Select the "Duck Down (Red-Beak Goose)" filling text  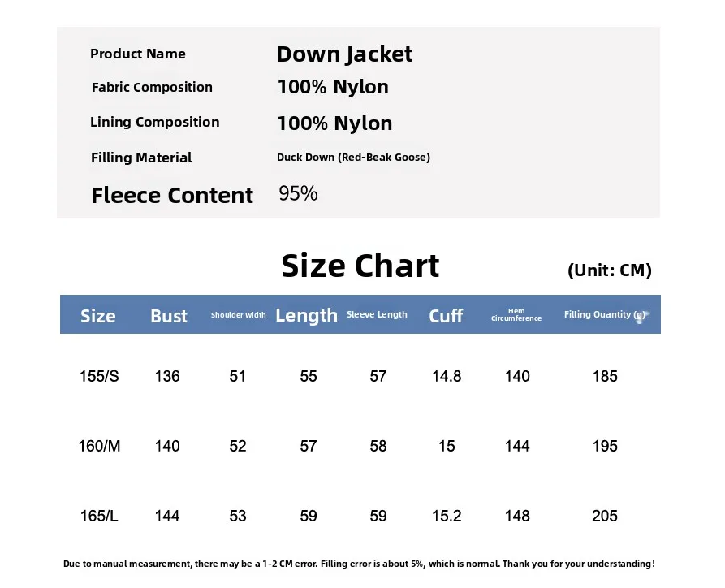coord(353,158)
